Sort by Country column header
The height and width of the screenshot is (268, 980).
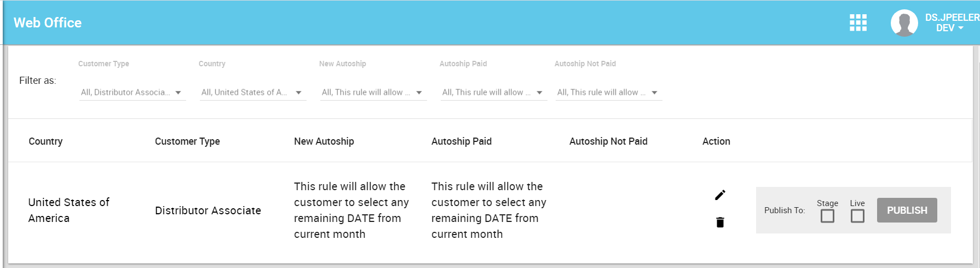click(45, 141)
